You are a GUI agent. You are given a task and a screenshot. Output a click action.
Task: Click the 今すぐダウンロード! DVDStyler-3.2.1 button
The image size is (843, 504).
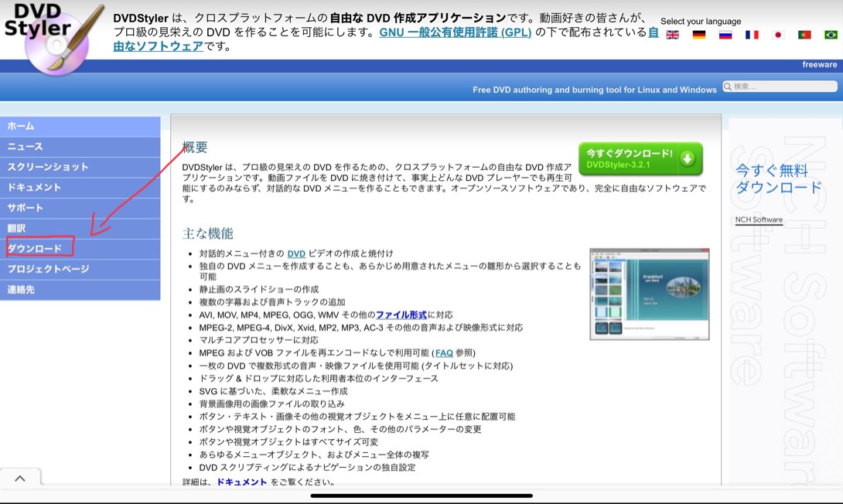click(640, 158)
